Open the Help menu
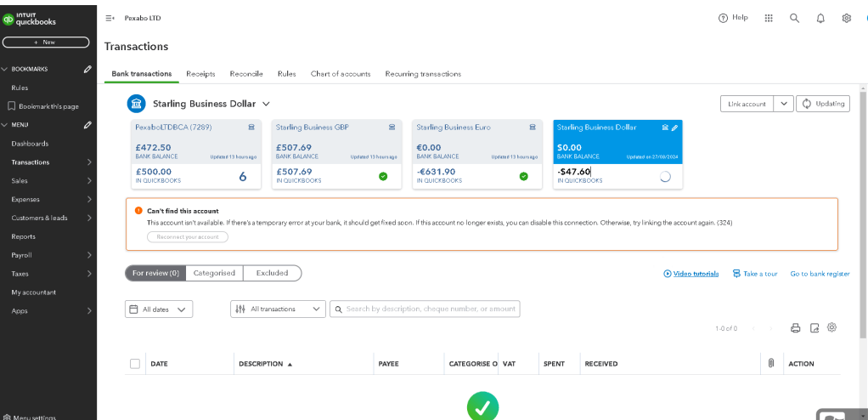This screenshot has height=420, width=868. pyautogui.click(x=733, y=18)
